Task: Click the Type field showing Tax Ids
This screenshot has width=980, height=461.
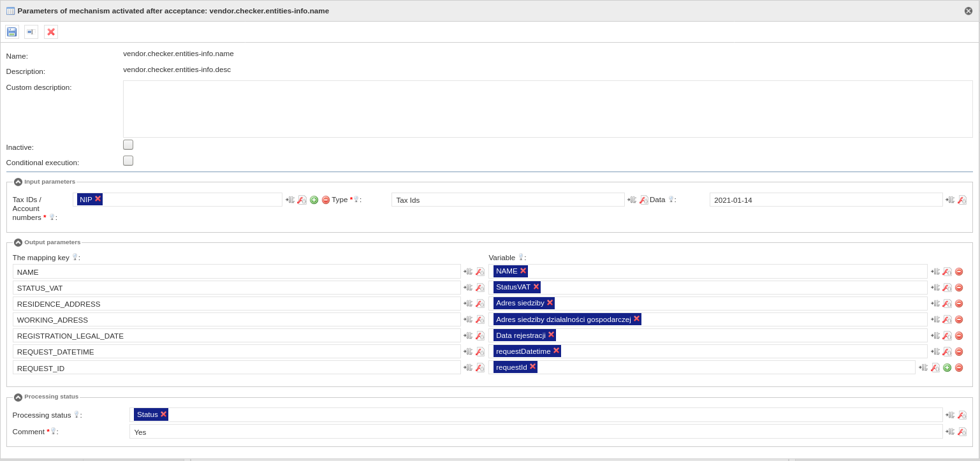Action: (508, 200)
